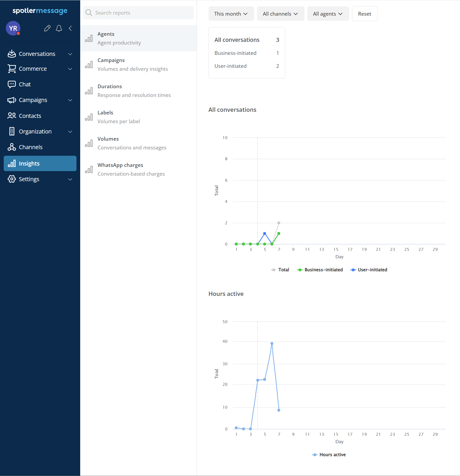Toggle Total series in chart legend

280,270
